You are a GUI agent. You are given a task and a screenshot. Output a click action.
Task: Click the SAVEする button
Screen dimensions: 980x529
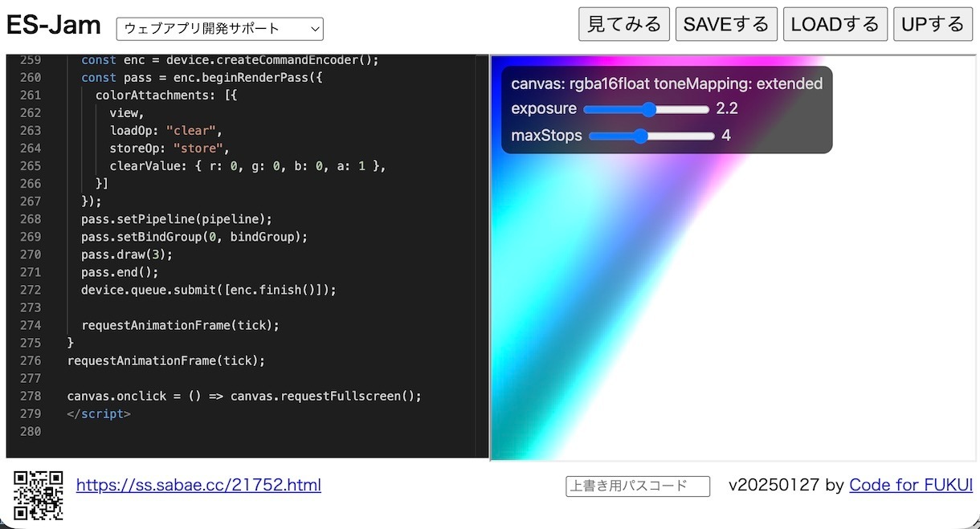point(726,24)
